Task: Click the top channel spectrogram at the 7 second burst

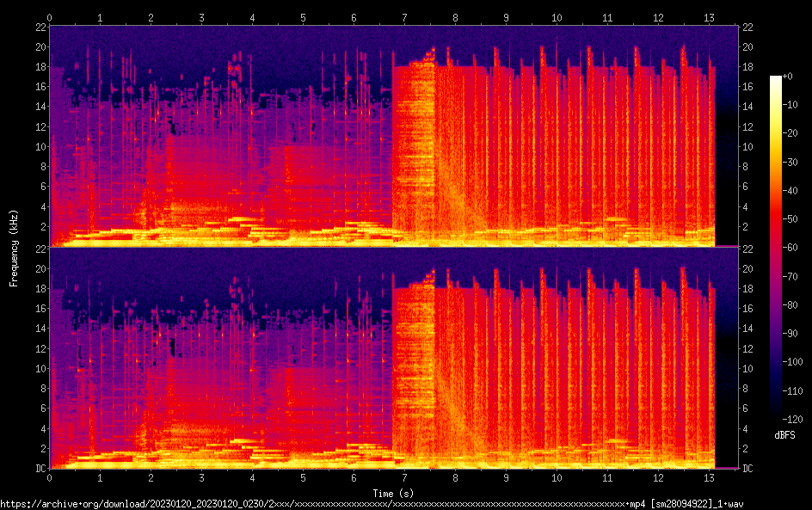Action: pyautogui.click(x=413, y=146)
